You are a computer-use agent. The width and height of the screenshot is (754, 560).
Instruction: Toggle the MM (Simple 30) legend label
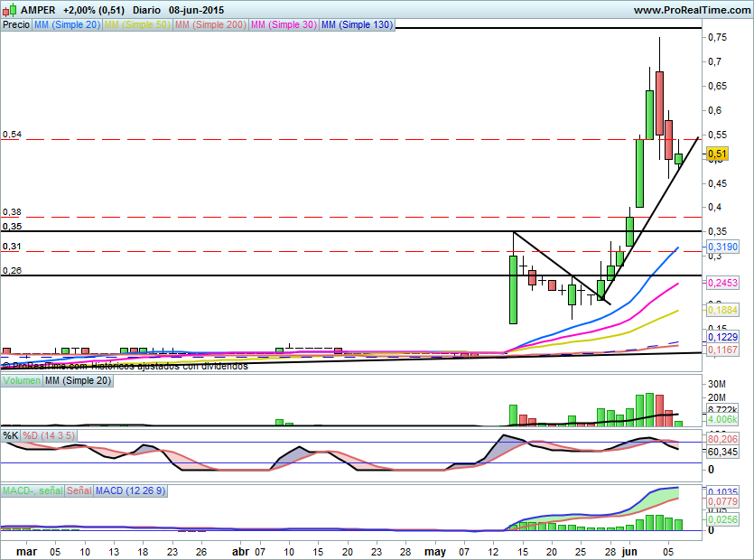pyautogui.click(x=284, y=25)
